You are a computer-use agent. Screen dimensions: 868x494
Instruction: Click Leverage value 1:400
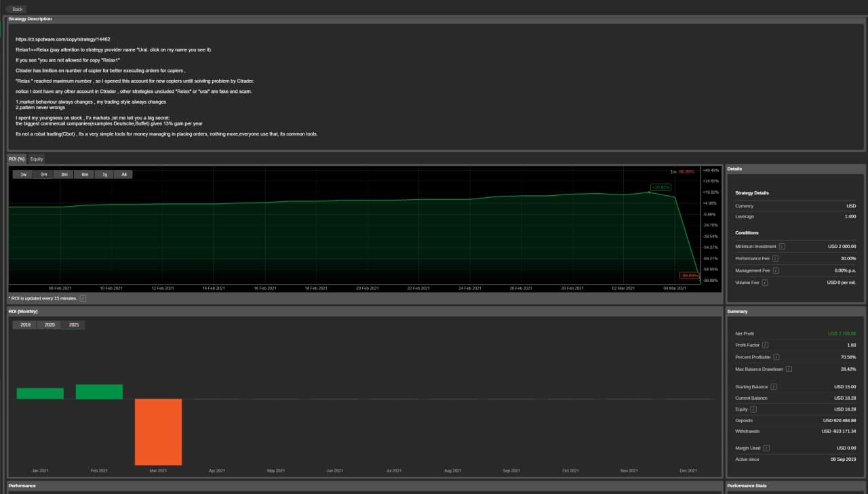[x=850, y=217]
